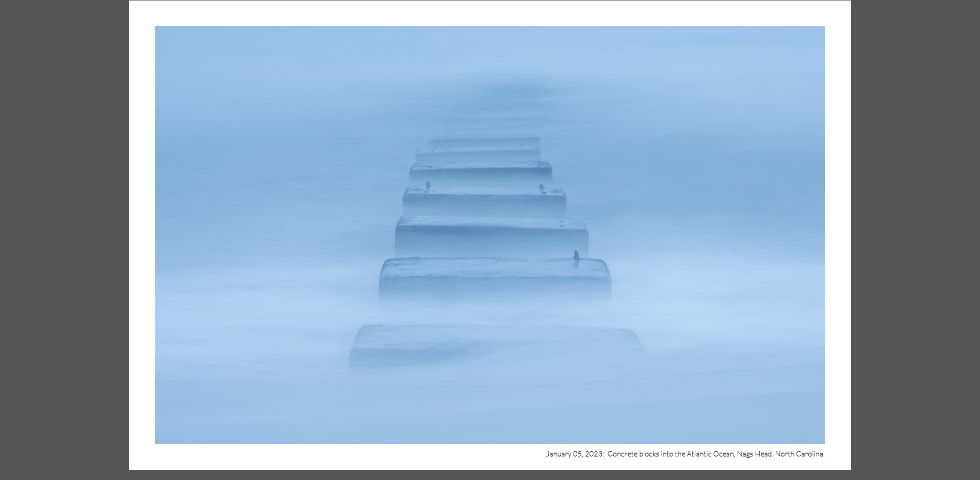
Task: Click the third-nearest concrete block
Action: [491, 237]
